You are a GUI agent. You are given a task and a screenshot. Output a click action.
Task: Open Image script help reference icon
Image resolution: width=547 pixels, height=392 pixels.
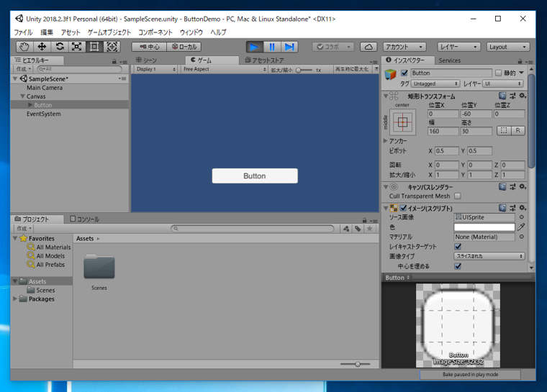pyautogui.click(x=502, y=208)
